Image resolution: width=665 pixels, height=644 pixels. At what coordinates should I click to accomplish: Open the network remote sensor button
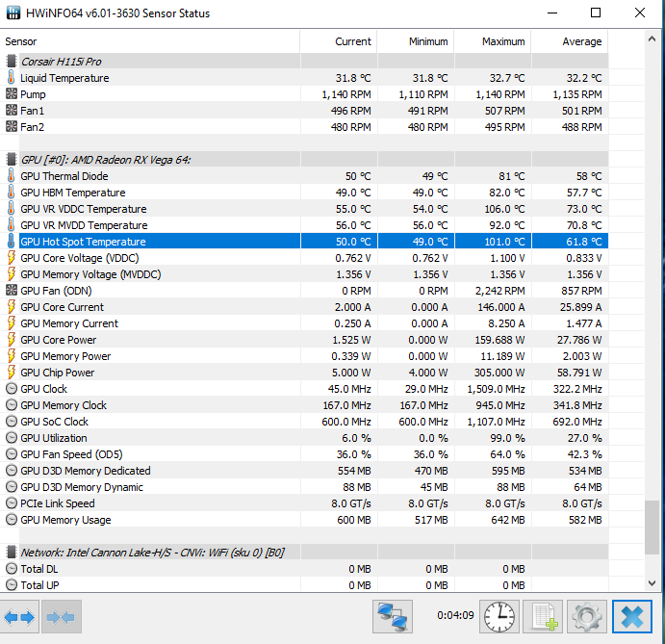[x=393, y=616]
